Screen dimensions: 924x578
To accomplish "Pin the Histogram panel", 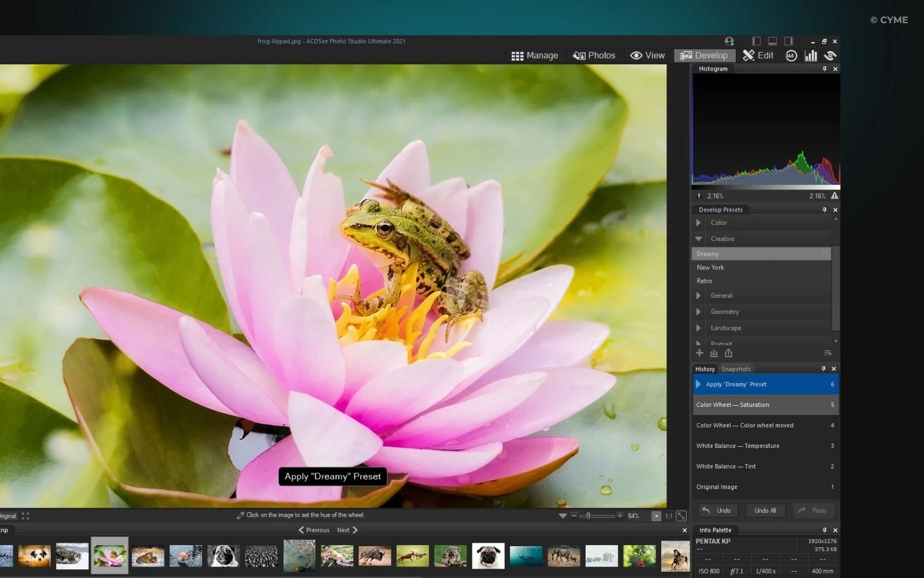I will pyautogui.click(x=824, y=69).
